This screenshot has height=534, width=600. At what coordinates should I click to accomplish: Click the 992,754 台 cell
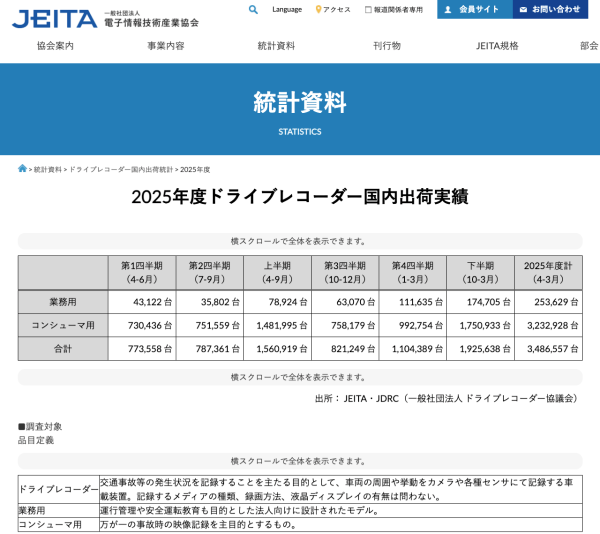tap(413, 325)
